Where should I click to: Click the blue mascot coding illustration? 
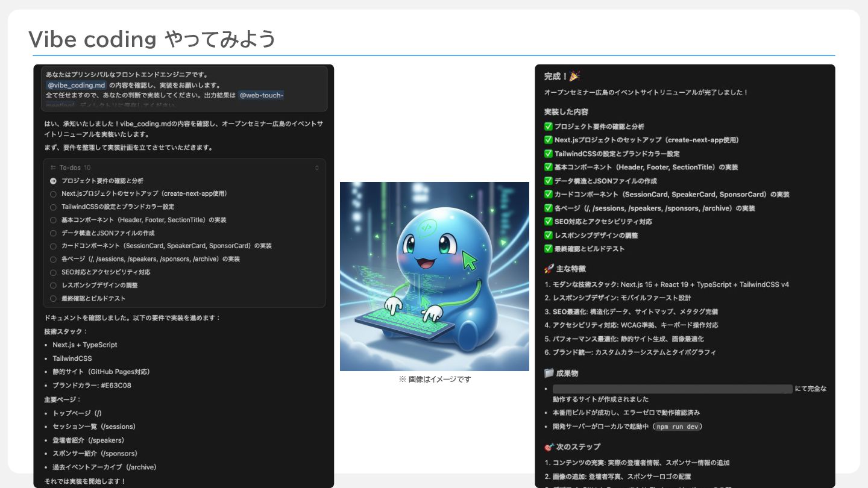click(x=434, y=277)
